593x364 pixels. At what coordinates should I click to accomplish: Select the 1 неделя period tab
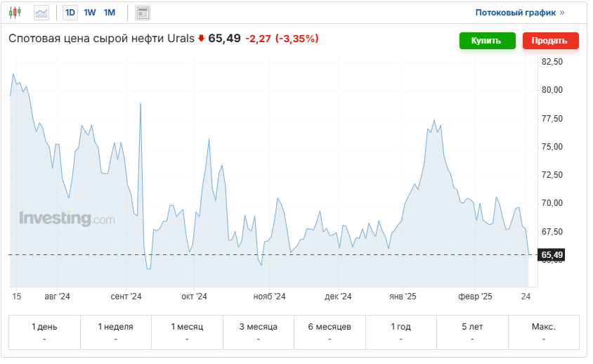[115, 332]
